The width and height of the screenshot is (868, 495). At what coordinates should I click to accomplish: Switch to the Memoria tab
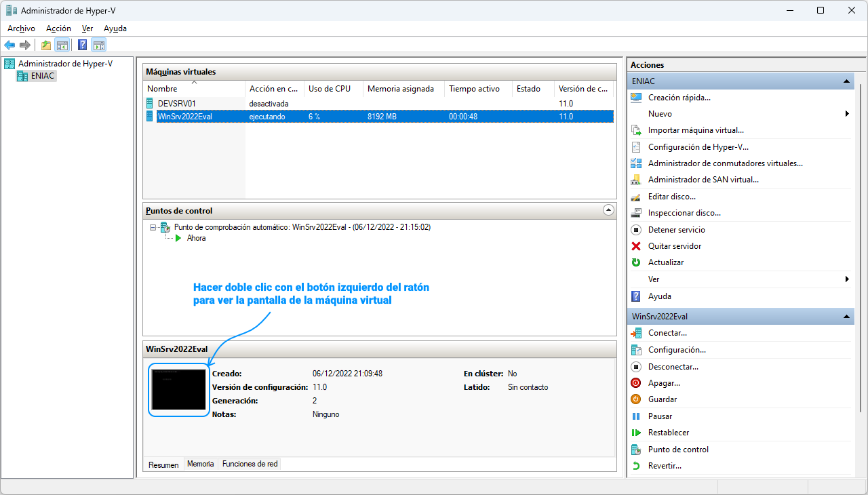[x=201, y=464]
